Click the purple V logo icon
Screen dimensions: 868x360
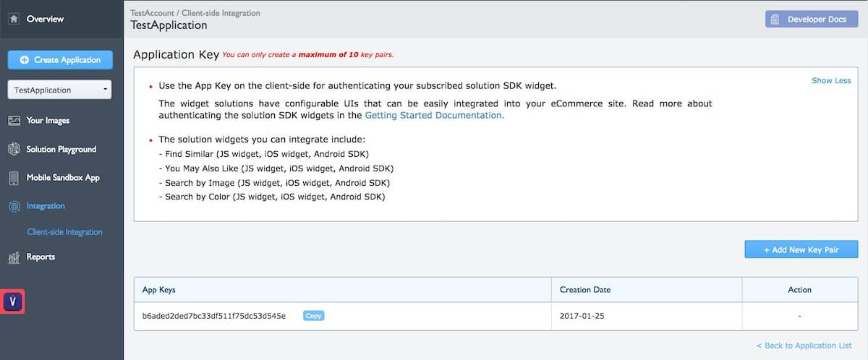[14, 301]
